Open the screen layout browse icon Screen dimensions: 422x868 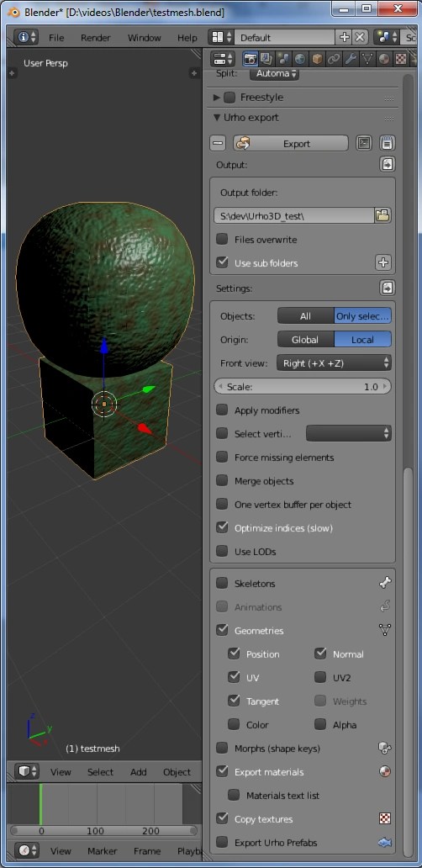coord(222,37)
